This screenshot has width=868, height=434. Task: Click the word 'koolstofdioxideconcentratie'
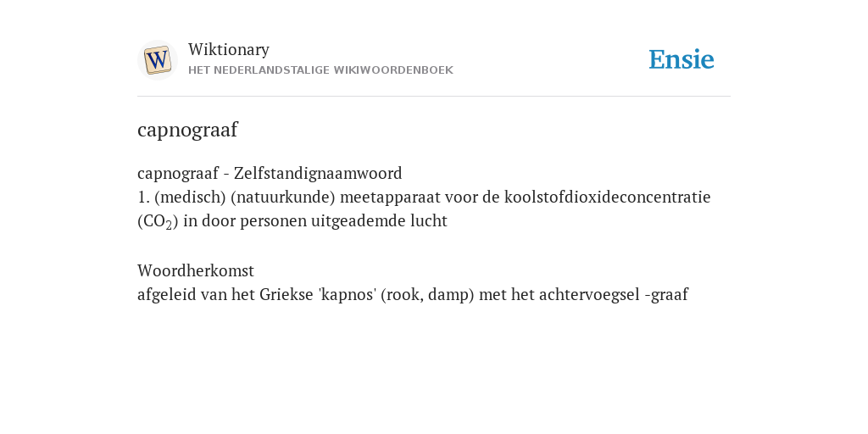tap(607, 197)
